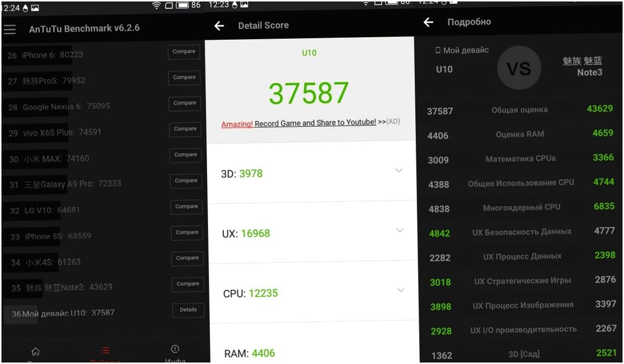The width and height of the screenshot is (624, 364).
Task: Compare with 小米4S
Action: click(187, 258)
